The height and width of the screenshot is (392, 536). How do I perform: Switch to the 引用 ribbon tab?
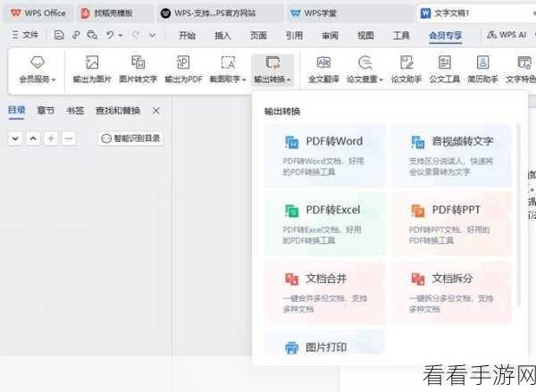pyautogui.click(x=294, y=35)
